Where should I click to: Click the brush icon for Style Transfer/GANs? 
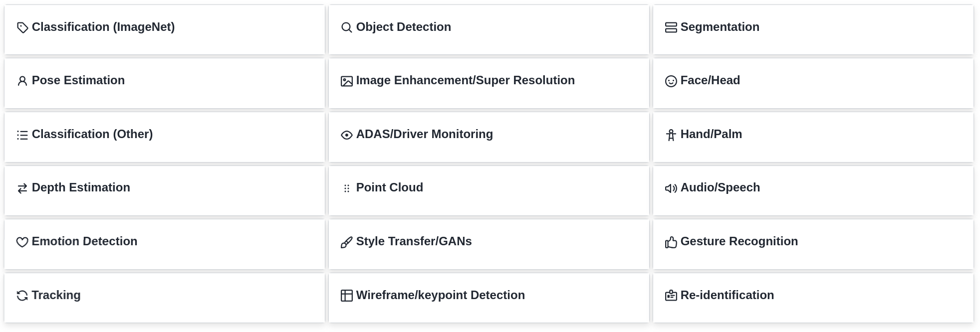click(x=346, y=242)
